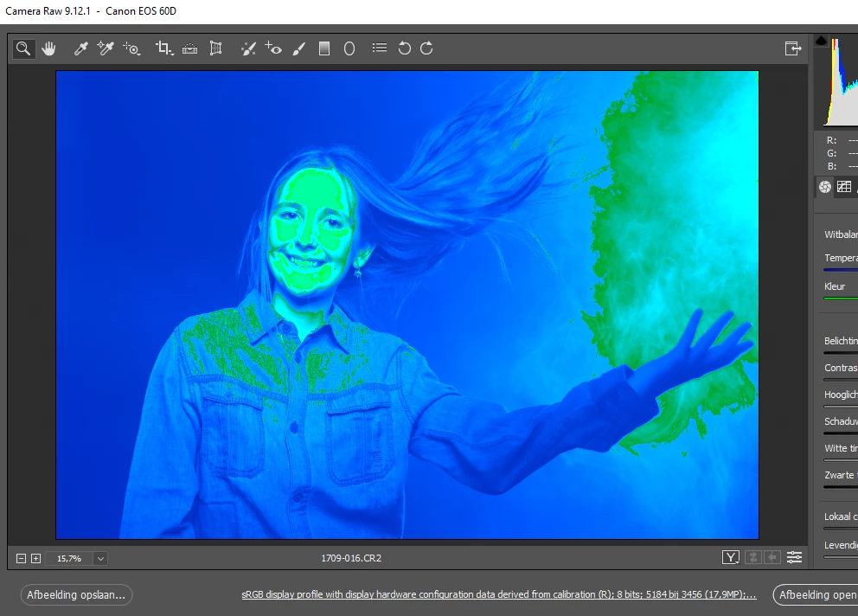
Task: Adjust the Hooglichten slider
Action: tap(841, 407)
